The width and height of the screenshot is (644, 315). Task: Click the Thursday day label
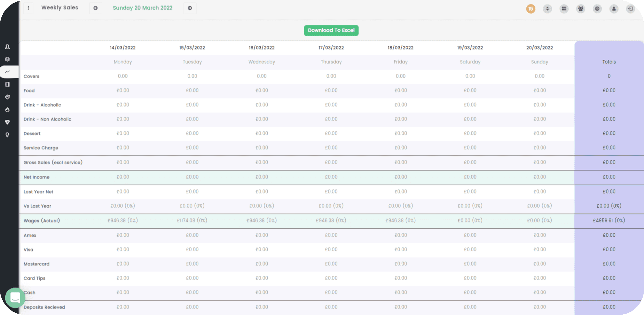[x=331, y=62]
